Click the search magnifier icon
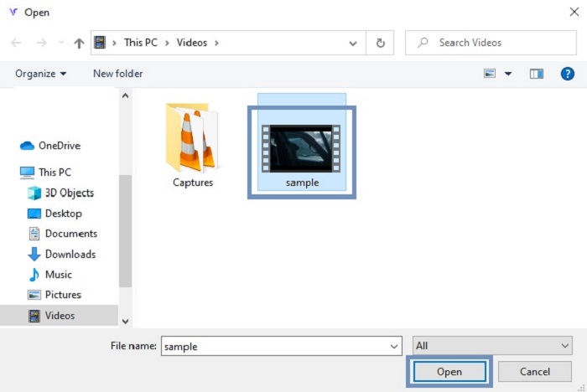This screenshot has height=392, width=587. 423,43
